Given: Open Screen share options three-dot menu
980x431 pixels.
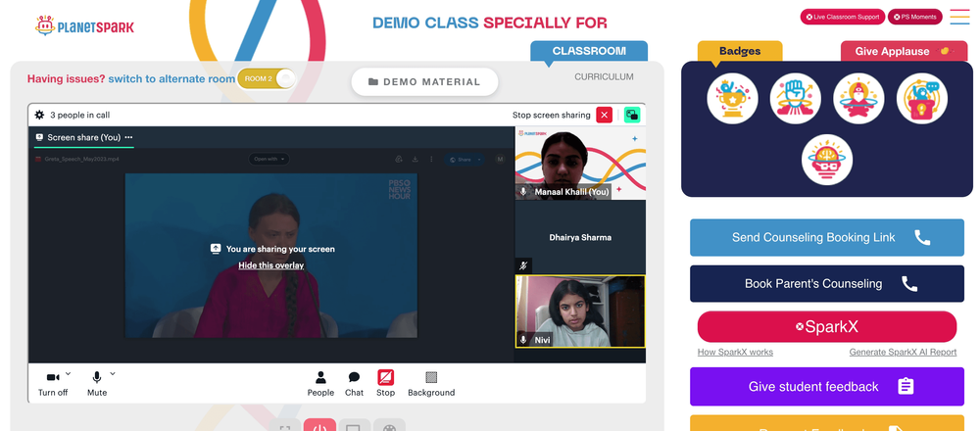Looking at the screenshot, I should 128,137.
